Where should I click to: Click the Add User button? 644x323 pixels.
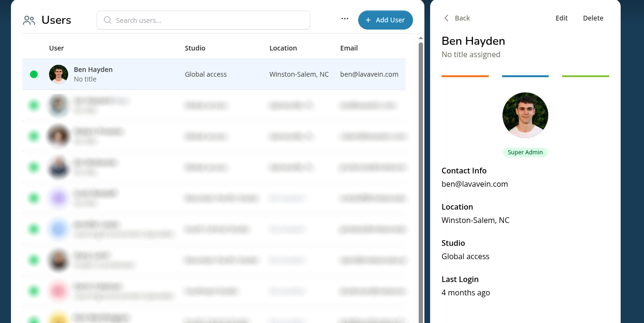coord(385,20)
